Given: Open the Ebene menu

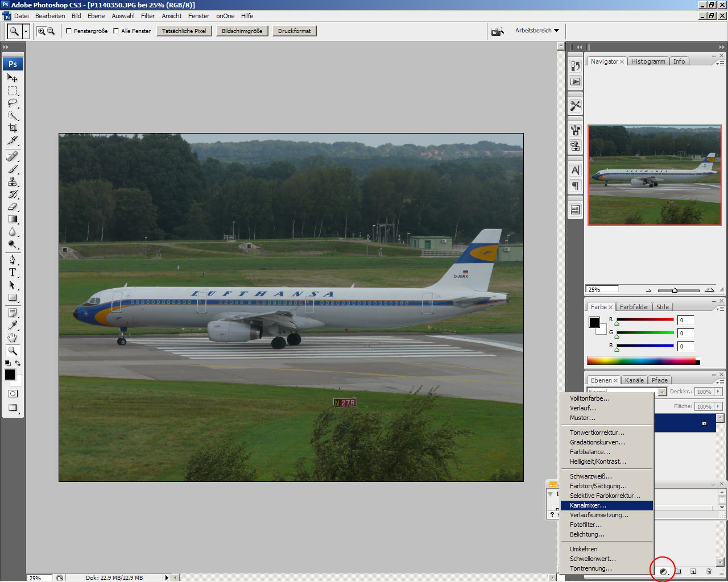Looking at the screenshot, I should (96, 16).
